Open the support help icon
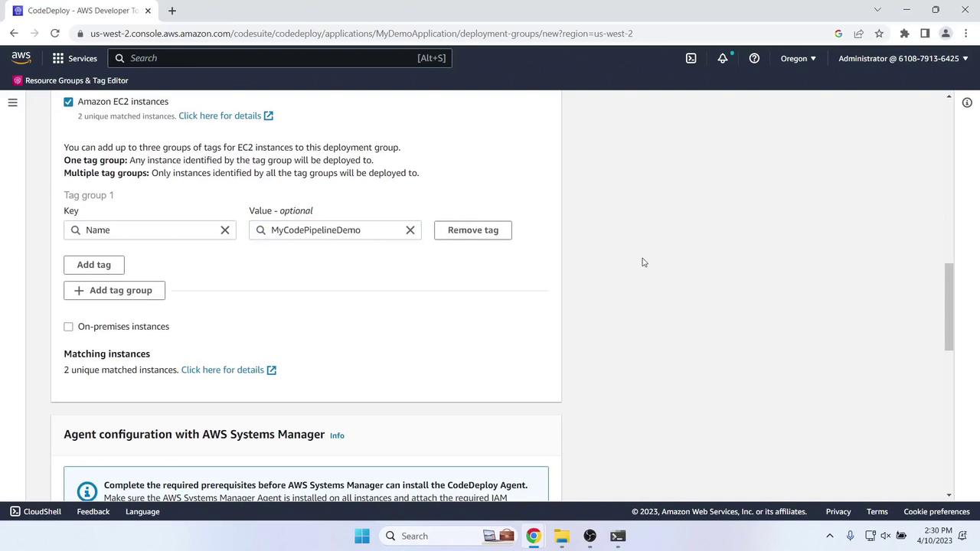The width and height of the screenshot is (980, 551). [754, 58]
